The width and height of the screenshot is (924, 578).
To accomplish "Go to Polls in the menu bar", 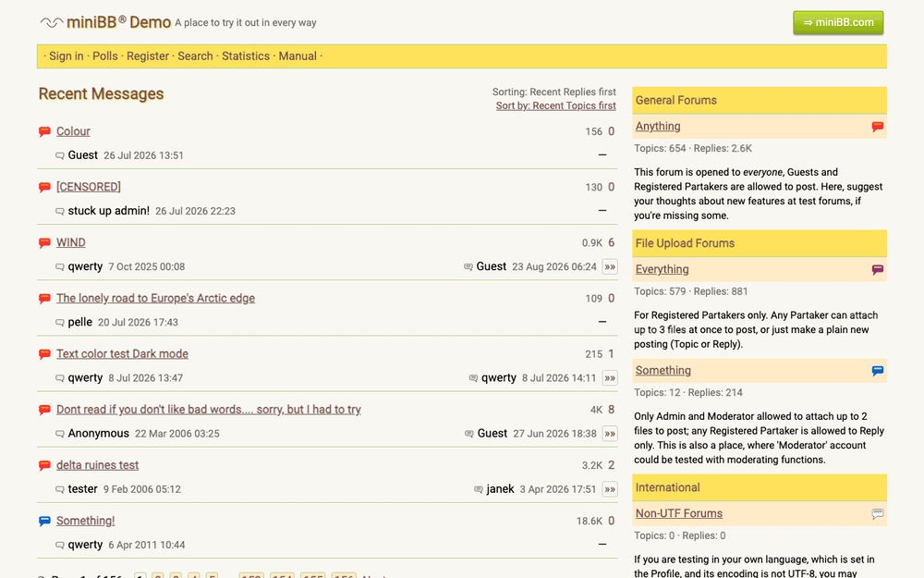I will (x=105, y=56).
